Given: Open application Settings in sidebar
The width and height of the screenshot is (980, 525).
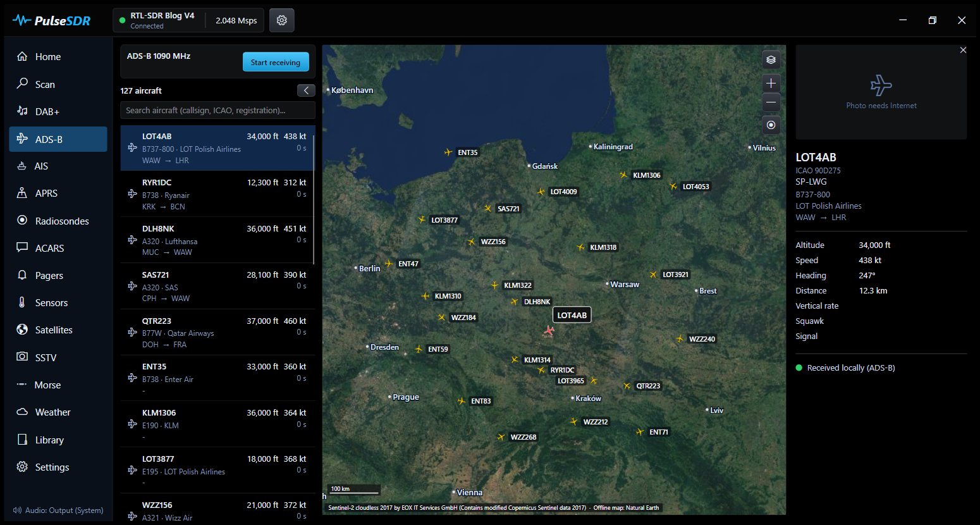Looking at the screenshot, I should point(58,467).
